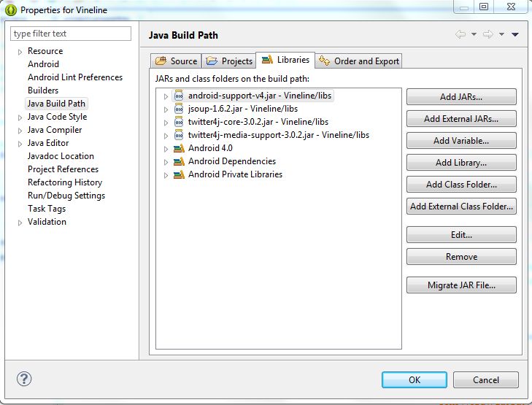Click the back navigation arrow icon

(x=460, y=34)
